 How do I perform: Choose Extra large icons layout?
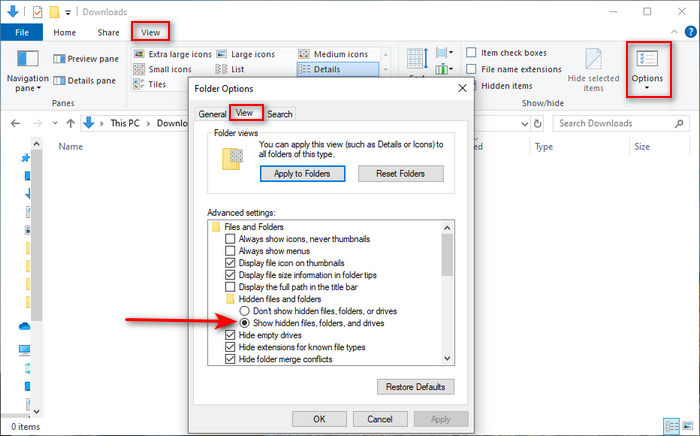click(173, 54)
